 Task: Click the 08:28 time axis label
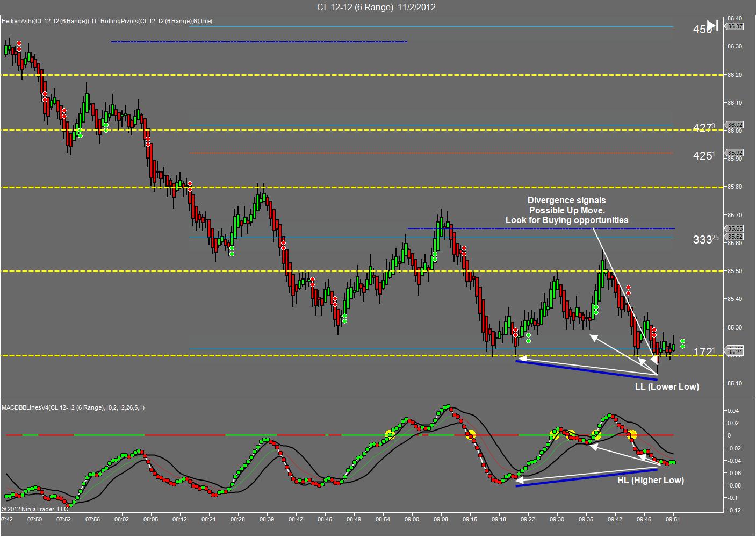(x=238, y=520)
